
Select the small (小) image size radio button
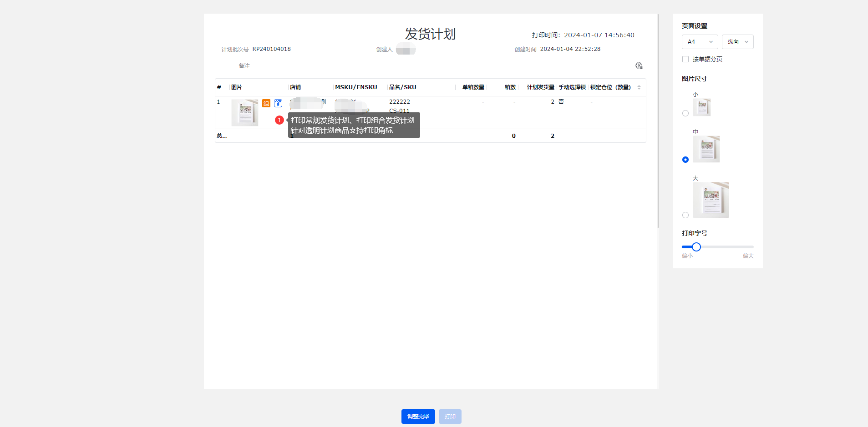pos(685,113)
